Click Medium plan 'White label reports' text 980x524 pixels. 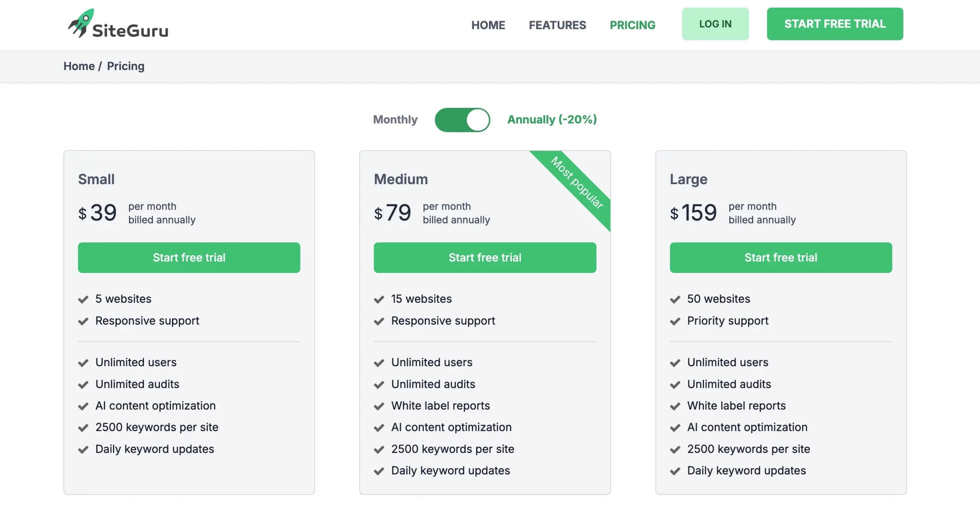[x=441, y=406]
